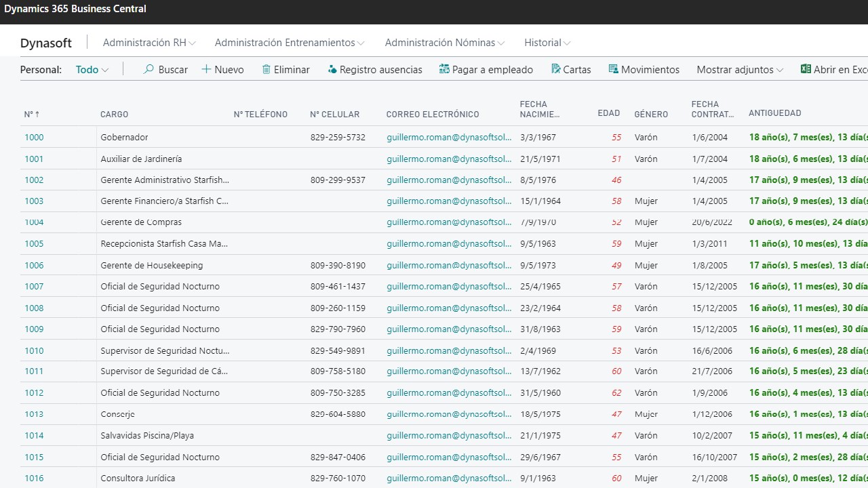Open Registro ausencias via its icon

point(332,69)
